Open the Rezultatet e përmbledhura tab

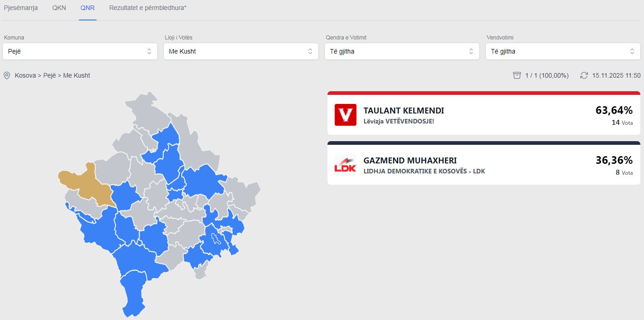coord(148,8)
